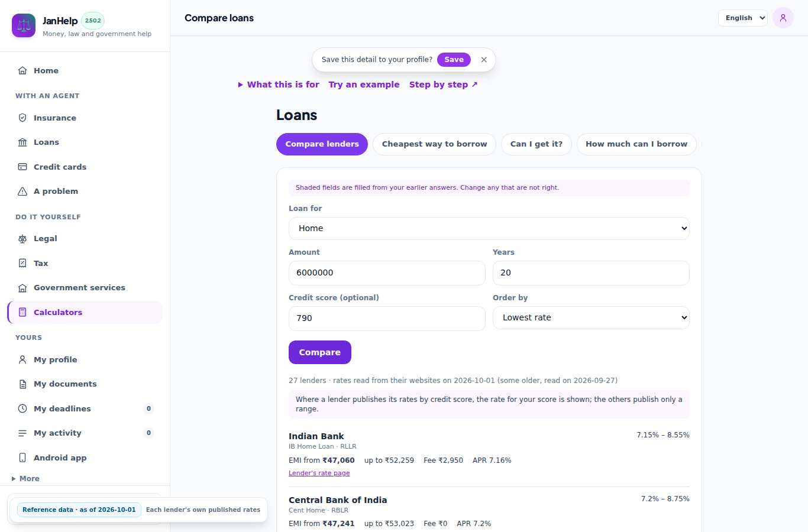Click the Amount input field
Image resolution: width=808 pixels, height=532 pixels.
387,273
